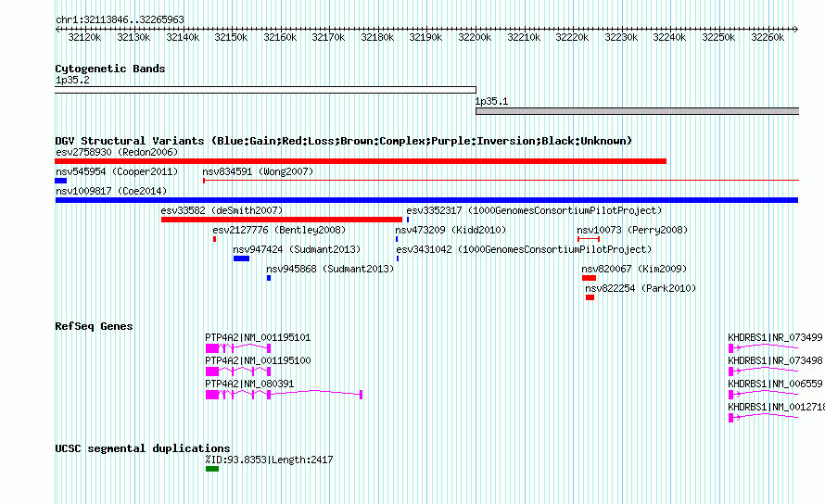Click the "esv2758930 (Redon2006)" label text
Image resolution: width=825 pixels, height=504 pixels.
pos(117,152)
